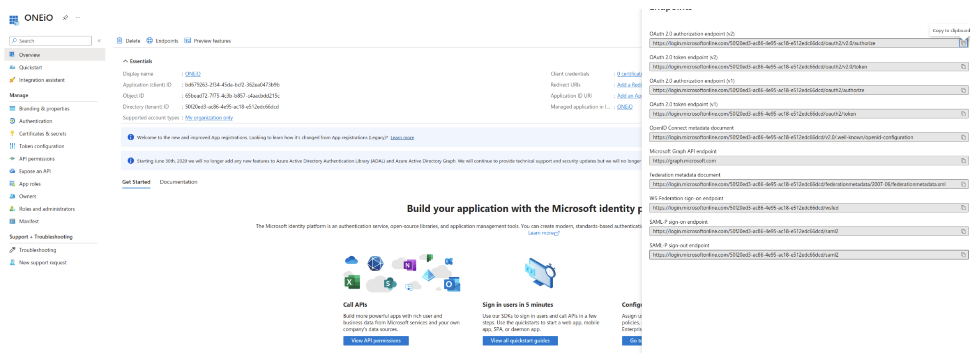This screenshot has height=354, width=980.
Task: Click My organization only link
Action: (x=209, y=118)
